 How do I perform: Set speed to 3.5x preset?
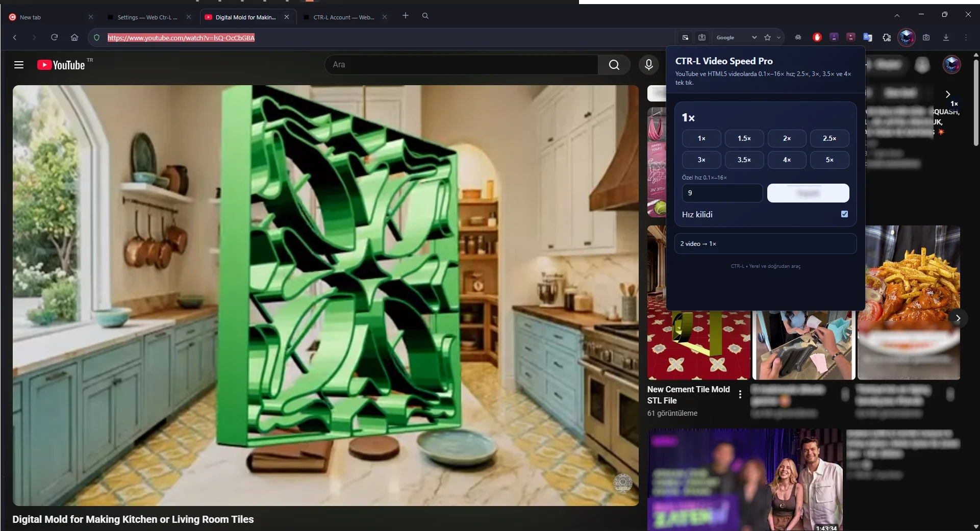tap(744, 160)
